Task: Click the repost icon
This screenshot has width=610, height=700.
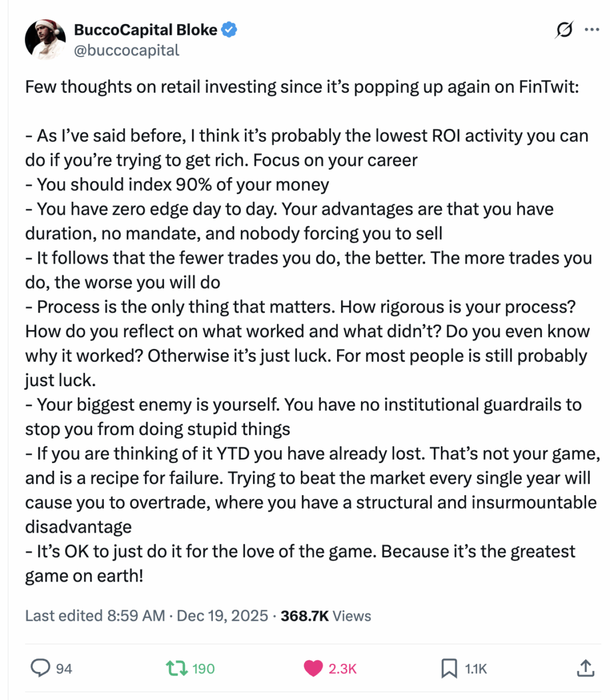Action: [x=175, y=669]
